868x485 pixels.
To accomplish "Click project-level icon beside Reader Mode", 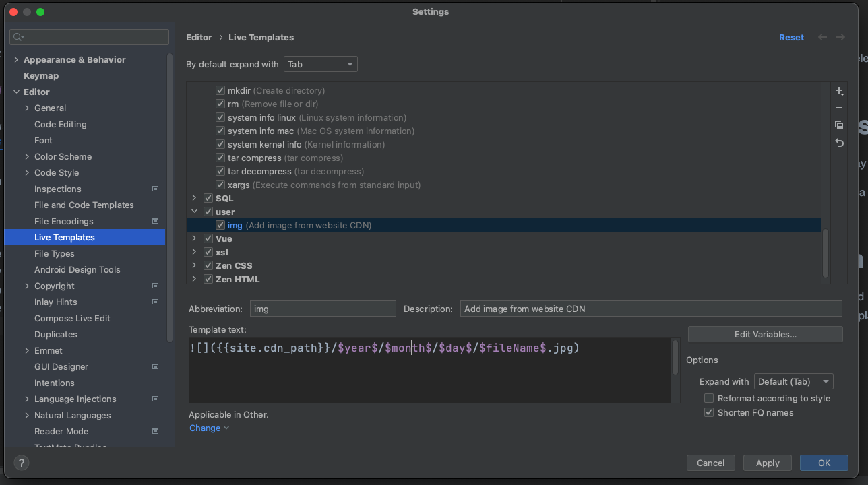I will (155, 431).
